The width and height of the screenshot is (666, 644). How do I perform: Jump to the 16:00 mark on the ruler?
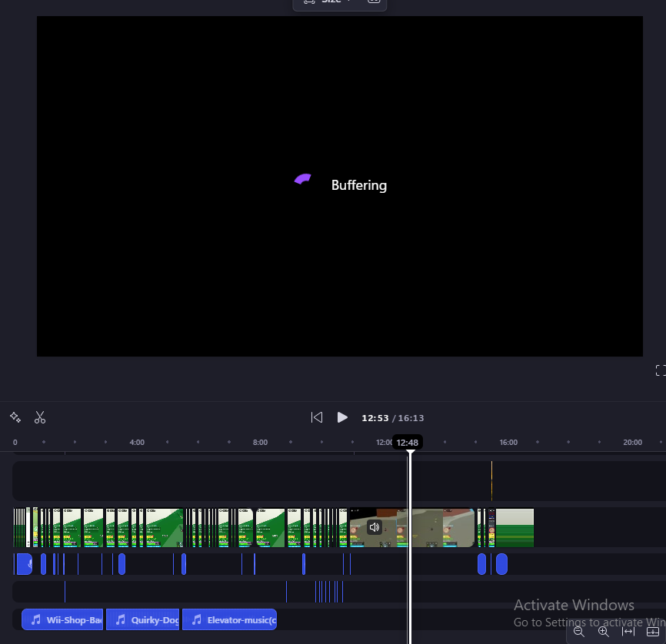[508, 443]
